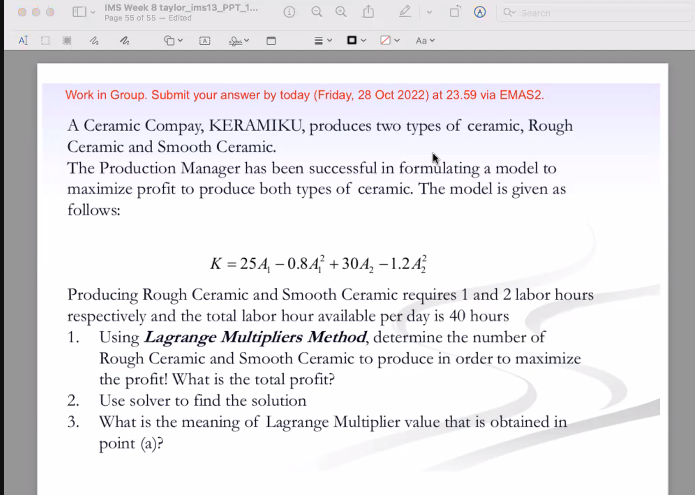The width and height of the screenshot is (695, 495).
Task: Expand the sidebar view options chevron
Action: pos(93,12)
